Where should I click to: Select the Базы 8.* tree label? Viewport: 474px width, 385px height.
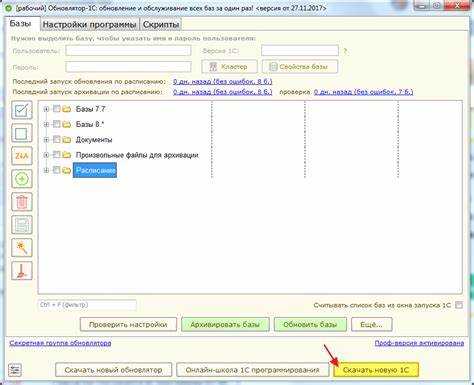(x=90, y=124)
